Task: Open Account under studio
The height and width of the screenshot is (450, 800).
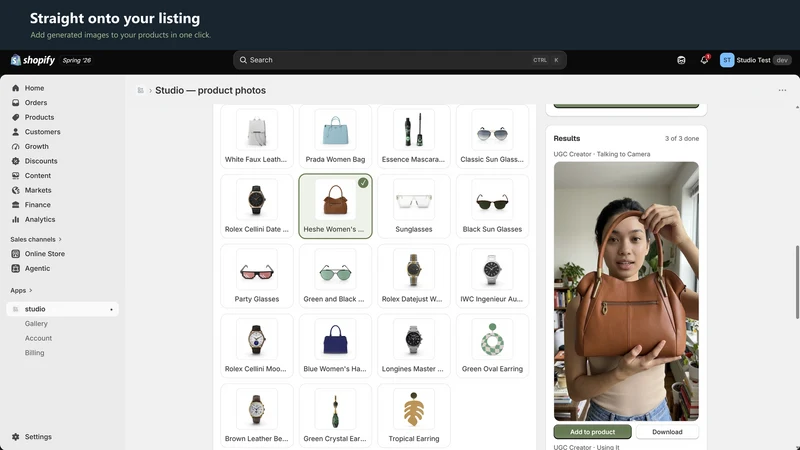Action: pos(38,338)
